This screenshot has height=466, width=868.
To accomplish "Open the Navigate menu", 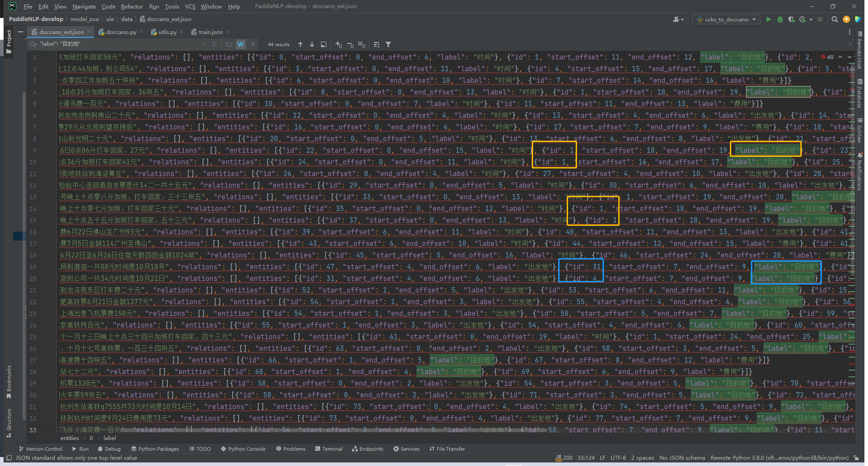I will [84, 6].
